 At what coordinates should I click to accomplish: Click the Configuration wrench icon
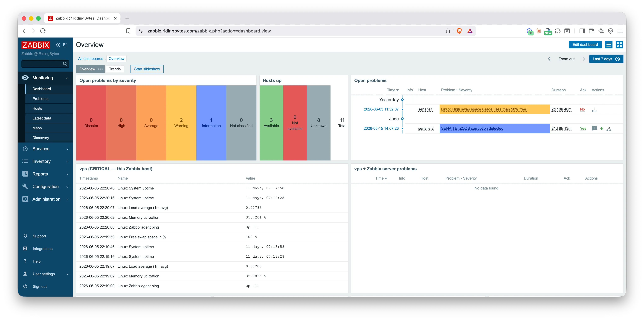coord(25,186)
